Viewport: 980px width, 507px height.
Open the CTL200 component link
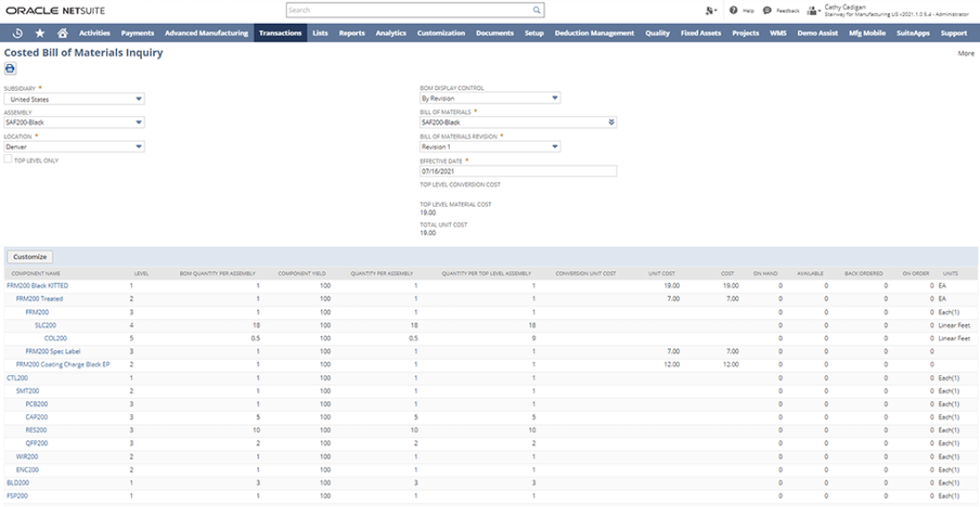tap(18, 378)
